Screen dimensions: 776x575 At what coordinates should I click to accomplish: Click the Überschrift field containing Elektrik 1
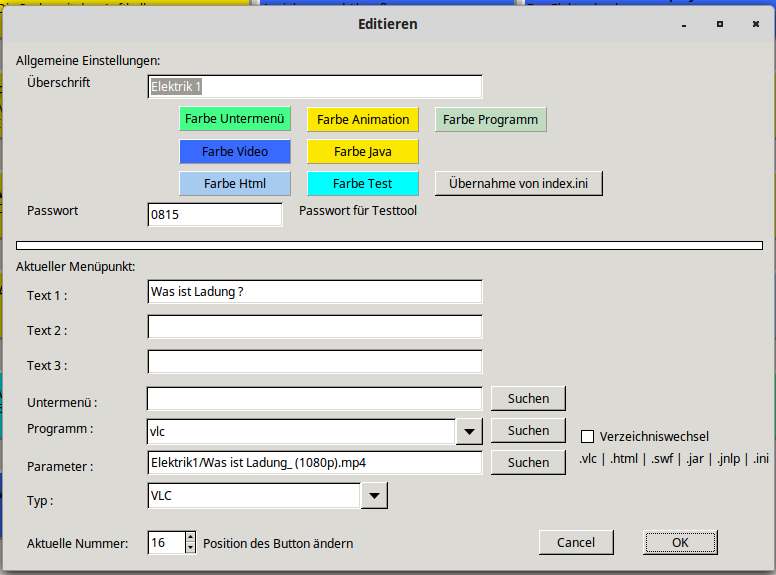pyautogui.click(x=315, y=87)
